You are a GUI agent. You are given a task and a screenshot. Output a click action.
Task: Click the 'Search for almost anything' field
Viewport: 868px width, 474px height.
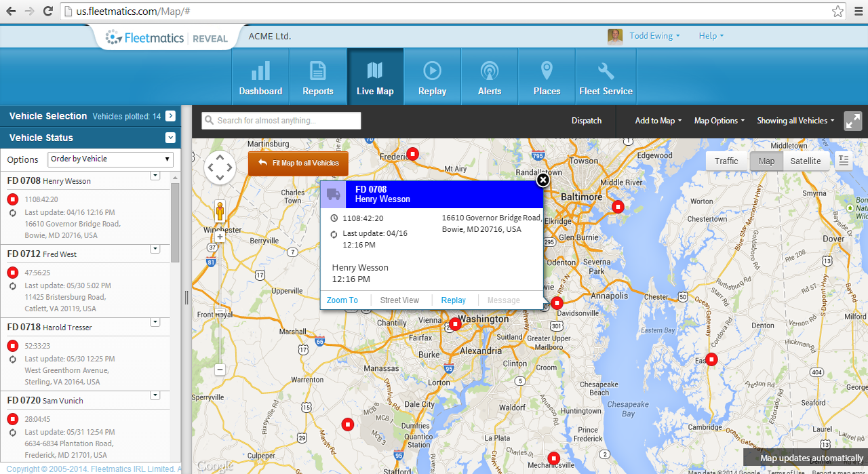(x=281, y=121)
